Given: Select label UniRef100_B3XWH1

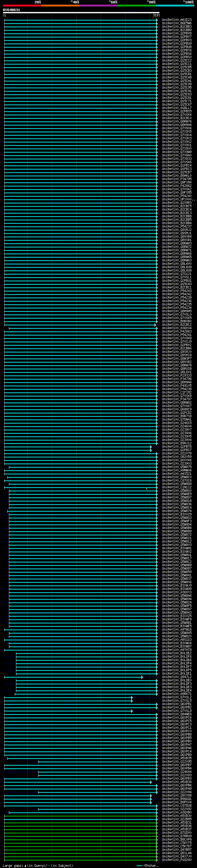Looking at the screenshot, I should 176,548.
